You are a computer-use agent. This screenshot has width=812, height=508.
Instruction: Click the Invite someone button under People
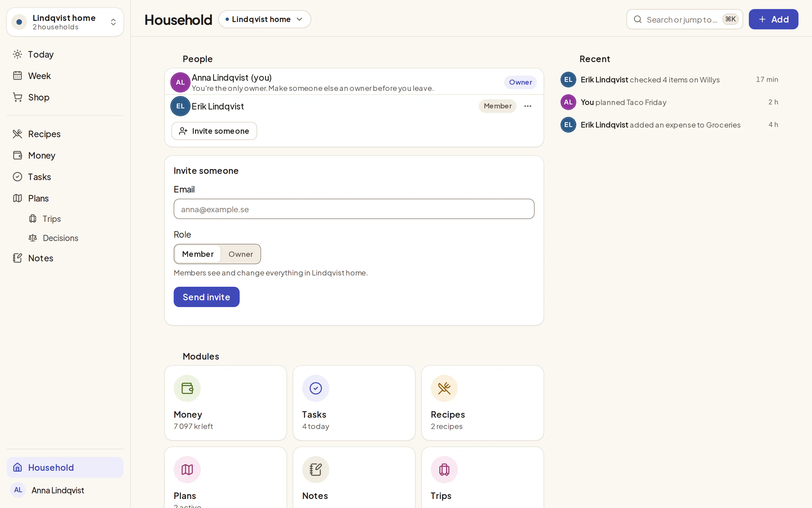pos(214,131)
